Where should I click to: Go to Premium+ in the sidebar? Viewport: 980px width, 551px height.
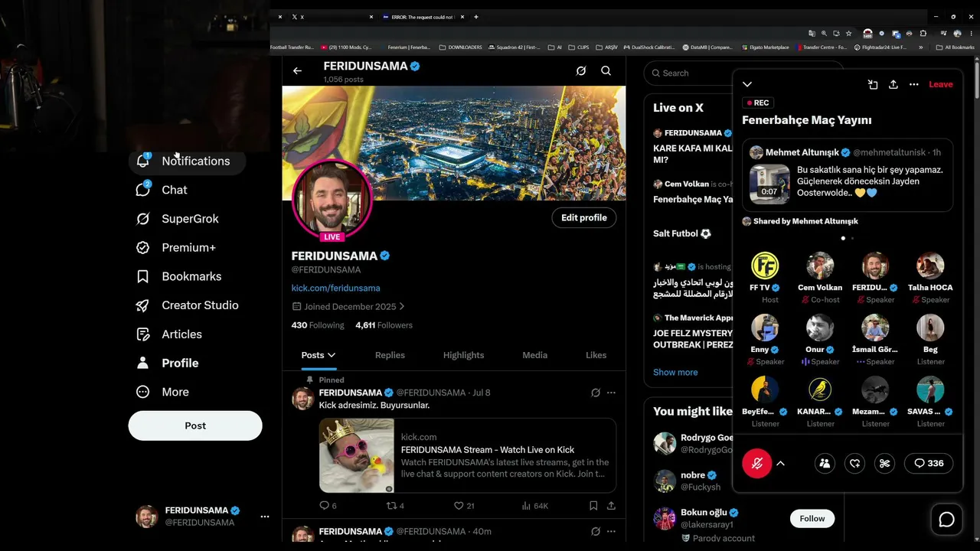pyautogui.click(x=176, y=248)
